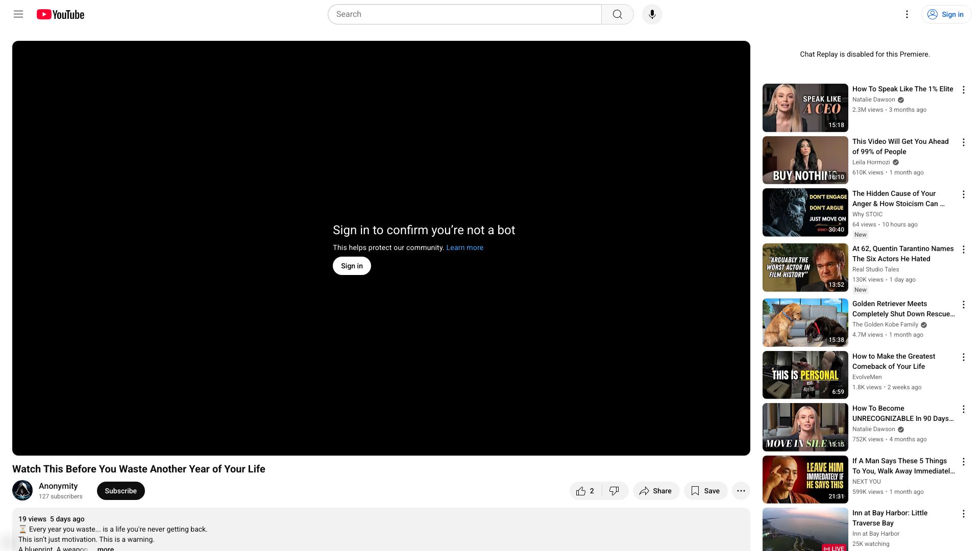The height and width of the screenshot is (551, 980).
Task: Open the Learn more link
Action: 464,247
